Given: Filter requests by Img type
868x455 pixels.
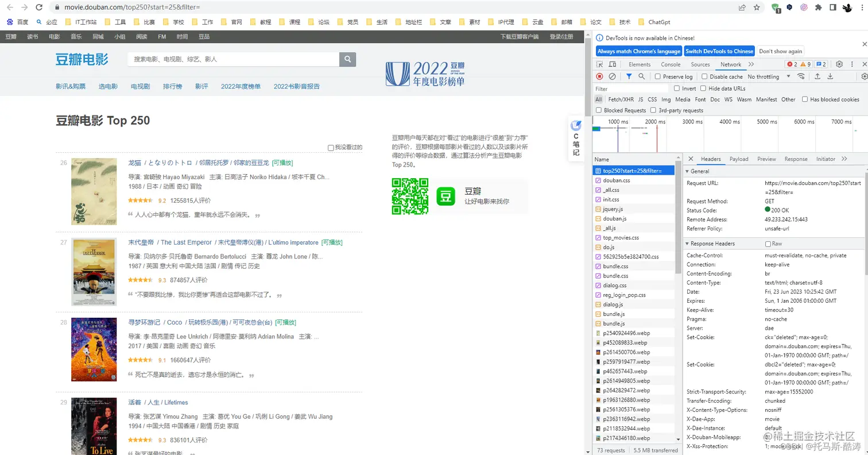Looking at the screenshot, I should coord(666,99).
